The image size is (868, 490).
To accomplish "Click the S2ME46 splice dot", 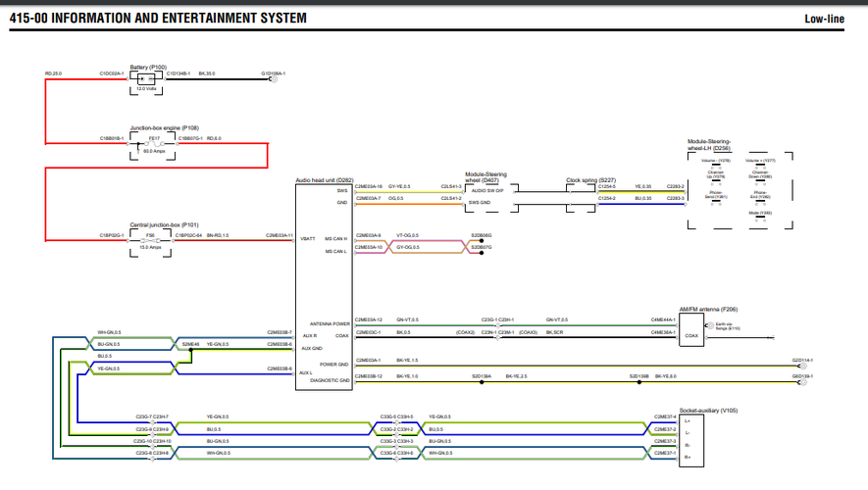I will 190,350.
